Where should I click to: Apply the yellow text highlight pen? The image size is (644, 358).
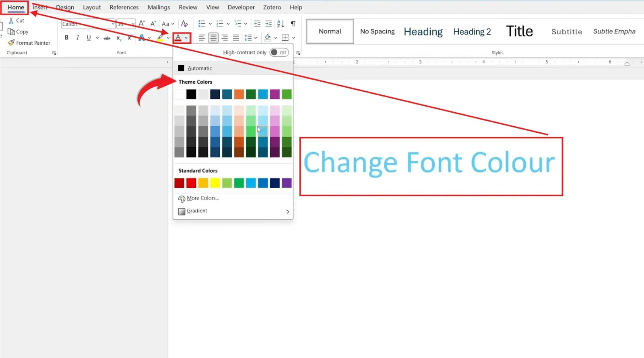(161, 38)
